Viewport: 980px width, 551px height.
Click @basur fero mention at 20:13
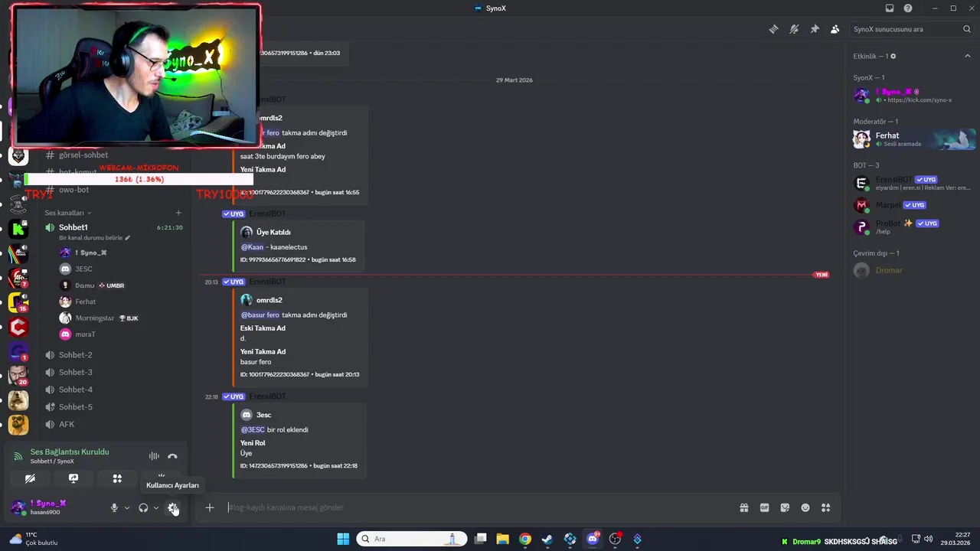click(x=260, y=315)
